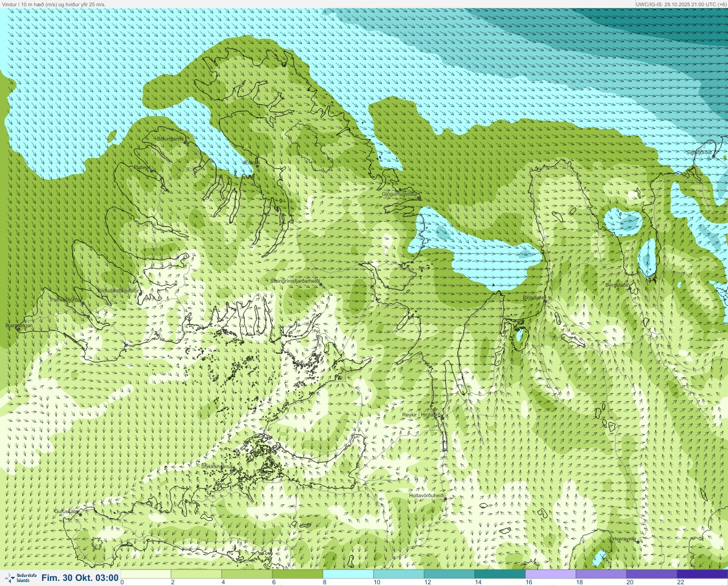Click the forecast time Fim. 30 Okt. 03:00
Screen dimensions: 728x586
click(80, 578)
